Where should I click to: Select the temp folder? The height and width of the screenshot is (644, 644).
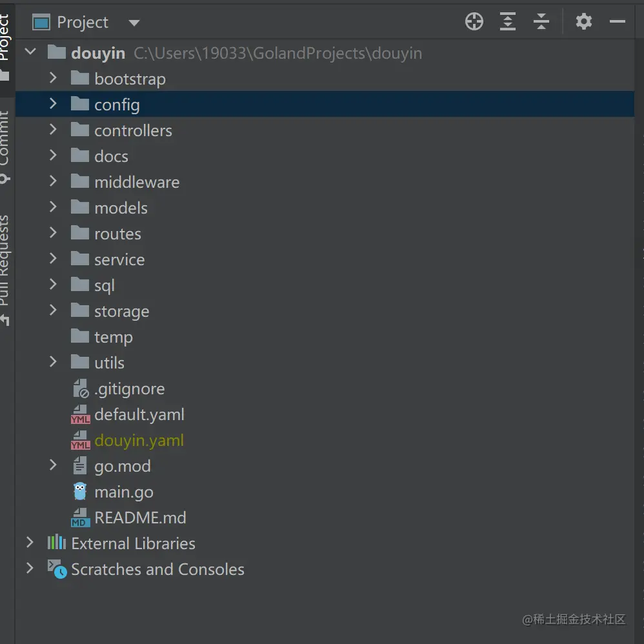(113, 337)
